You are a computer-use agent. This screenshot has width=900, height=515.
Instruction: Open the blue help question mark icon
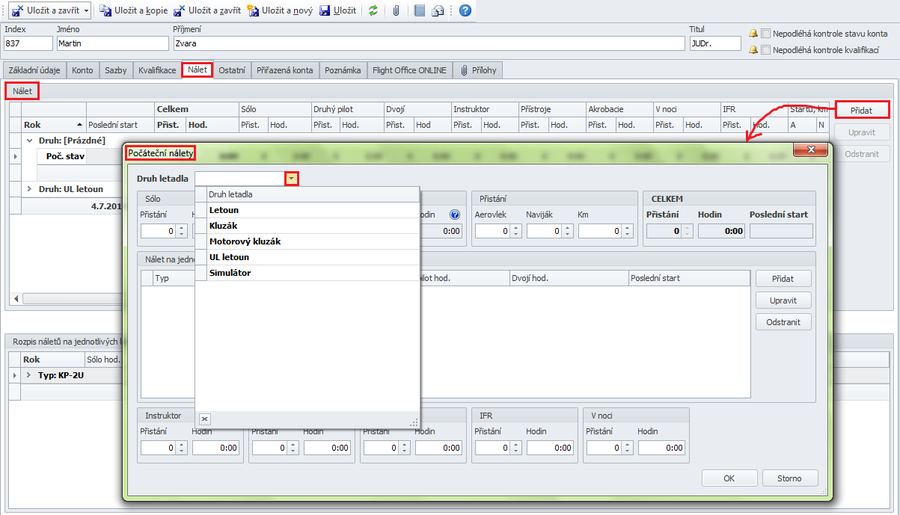[x=465, y=10]
